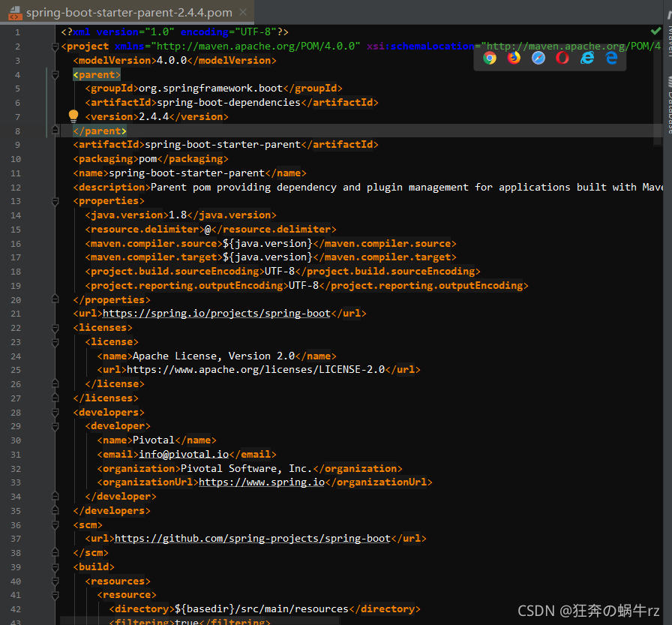
Task: Click the Pivotal developer name on line 30
Action: coord(154,440)
